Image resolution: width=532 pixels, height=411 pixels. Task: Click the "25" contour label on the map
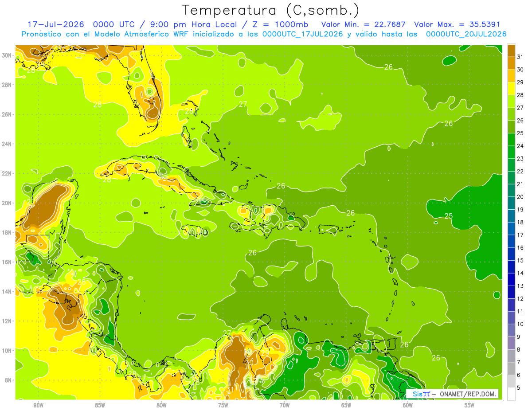pyautogui.click(x=449, y=216)
